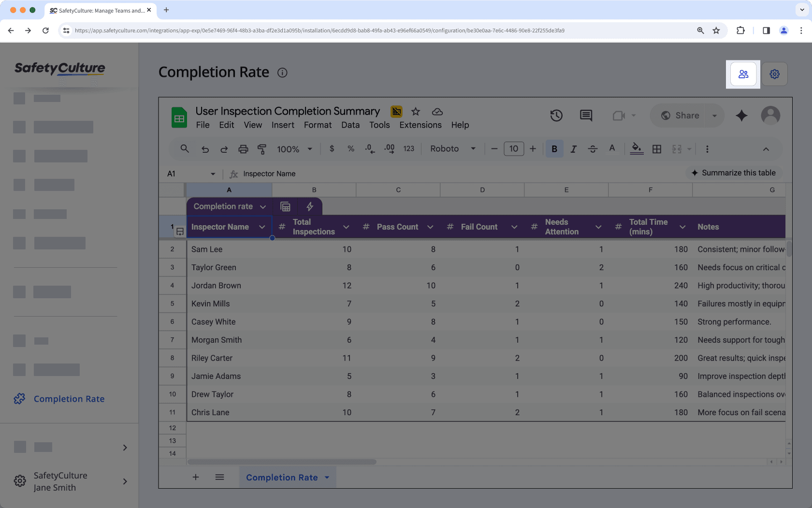This screenshot has width=812, height=508.
Task: Click the Summarize this table sparkle icon
Action: [x=695, y=173]
